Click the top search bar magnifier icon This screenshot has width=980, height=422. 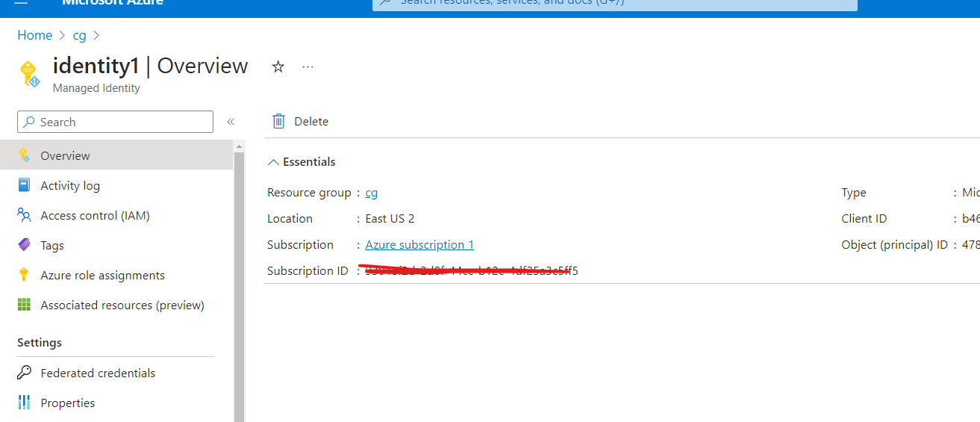pyautogui.click(x=385, y=2)
